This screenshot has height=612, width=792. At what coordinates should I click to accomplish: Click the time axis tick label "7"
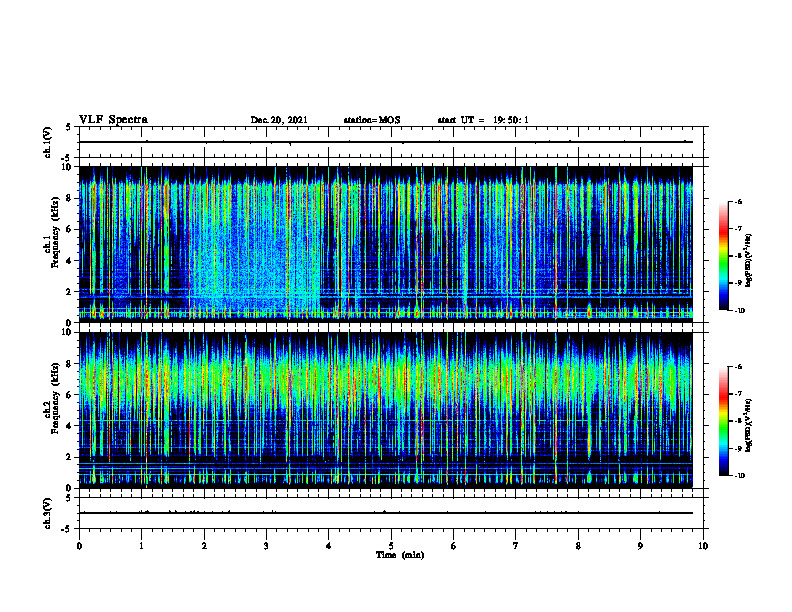[516, 546]
